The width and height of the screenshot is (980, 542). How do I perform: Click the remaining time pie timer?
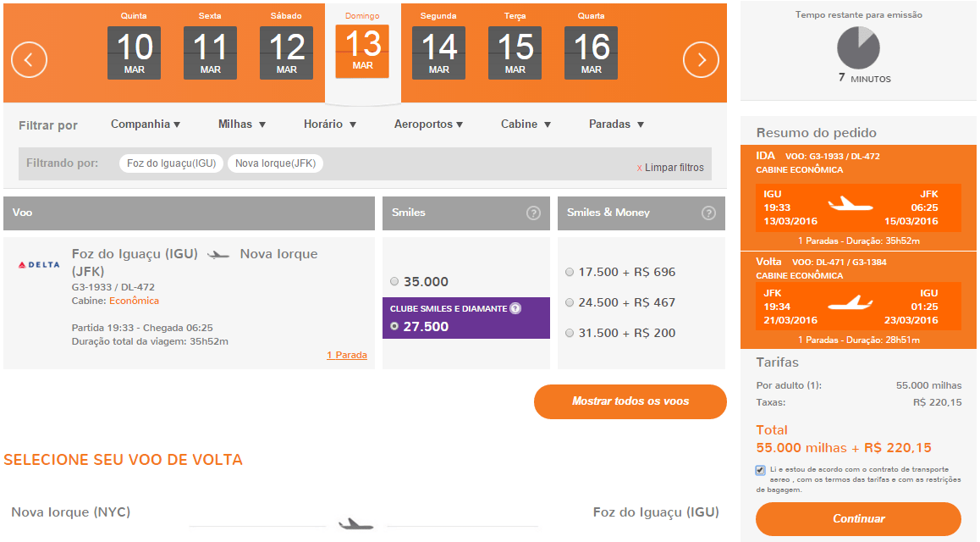(858, 48)
